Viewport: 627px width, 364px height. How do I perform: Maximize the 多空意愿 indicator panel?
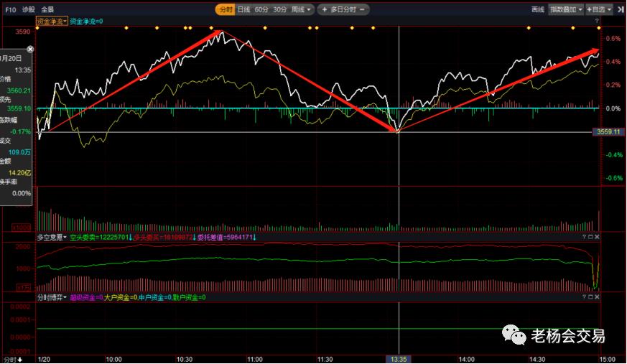592,236
